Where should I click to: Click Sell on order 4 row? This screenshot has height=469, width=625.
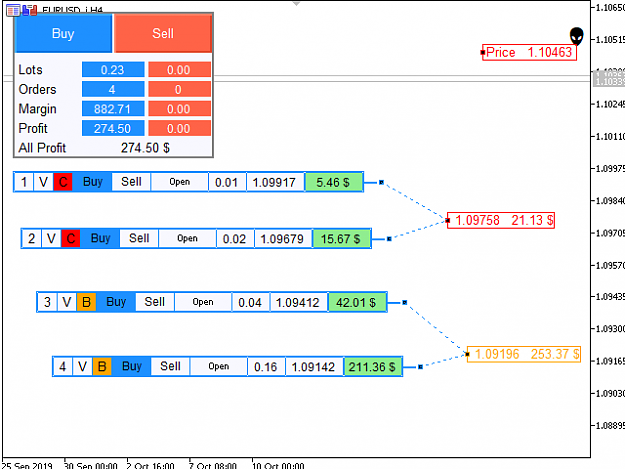pyautogui.click(x=170, y=366)
